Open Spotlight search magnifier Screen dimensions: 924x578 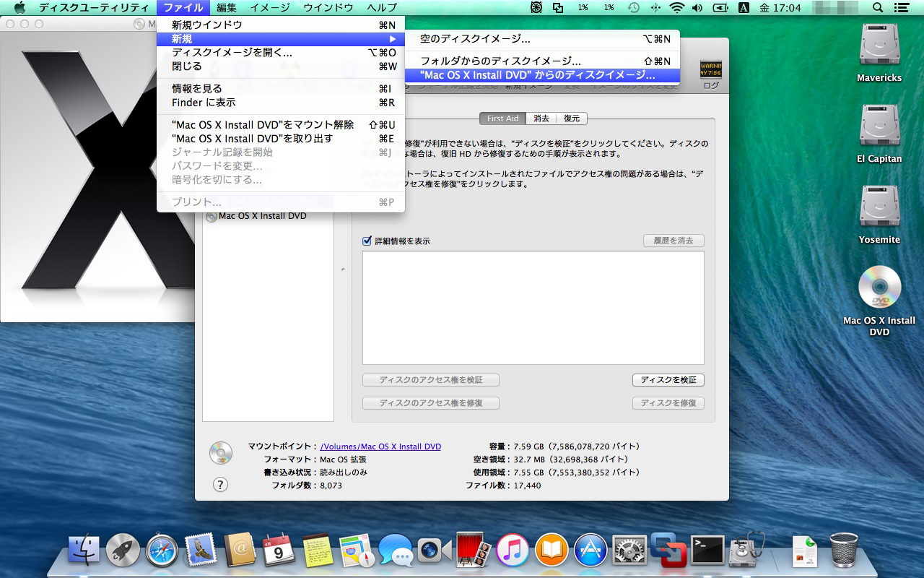tap(878, 8)
